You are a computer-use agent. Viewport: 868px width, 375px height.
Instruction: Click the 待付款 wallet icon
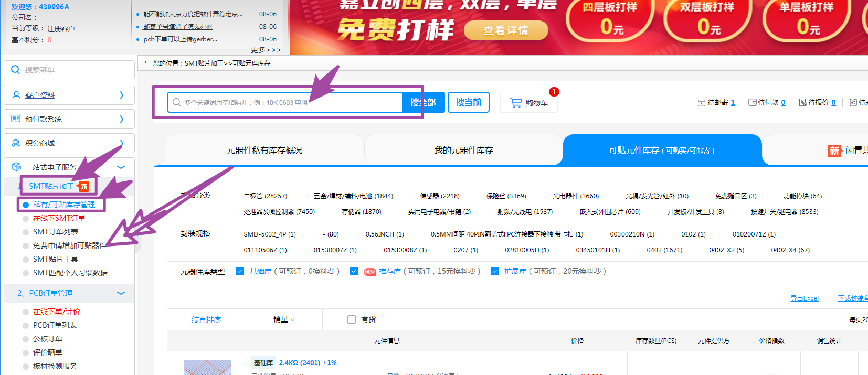(x=752, y=103)
